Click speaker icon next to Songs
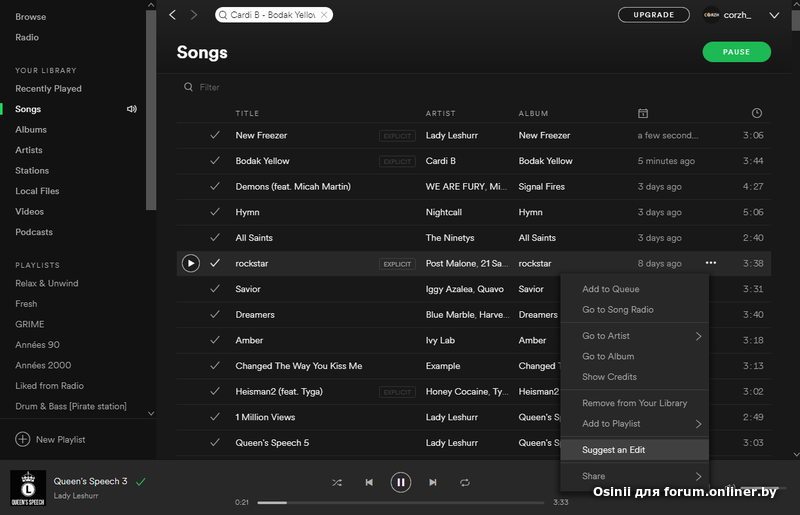The width and height of the screenshot is (800, 515). pyautogui.click(x=132, y=109)
